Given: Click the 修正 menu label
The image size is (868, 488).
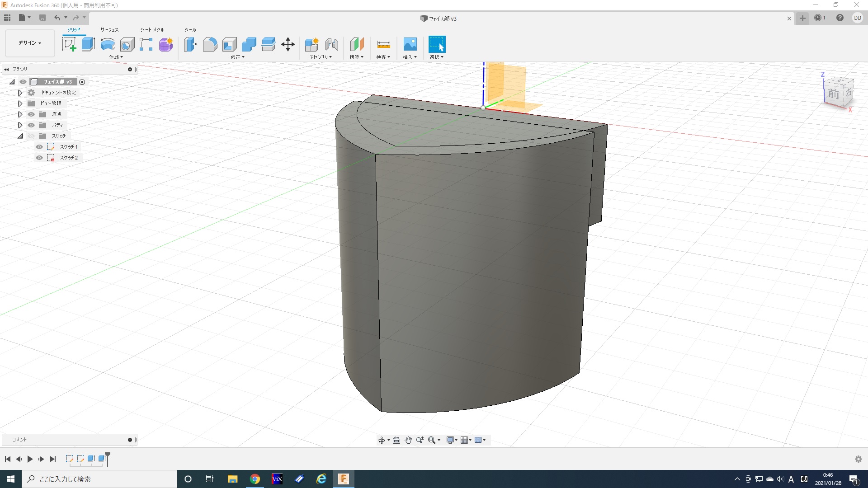Looking at the screenshot, I should (237, 57).
